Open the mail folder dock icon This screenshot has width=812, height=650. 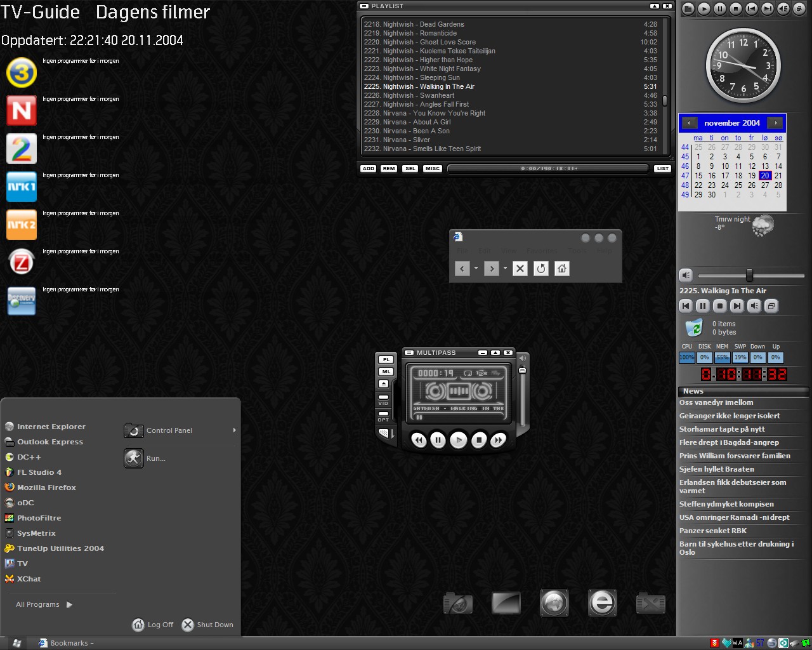pyautogui.click(x=651, y=603)
